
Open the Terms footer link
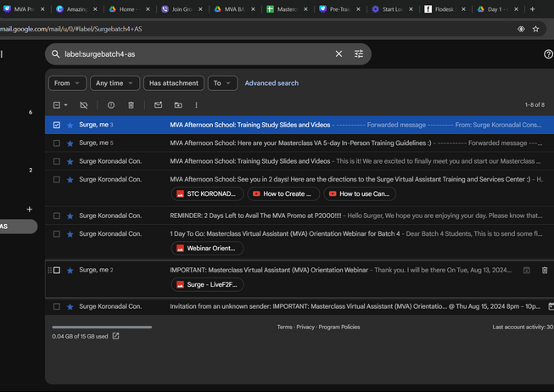click(x=284, y=327)
